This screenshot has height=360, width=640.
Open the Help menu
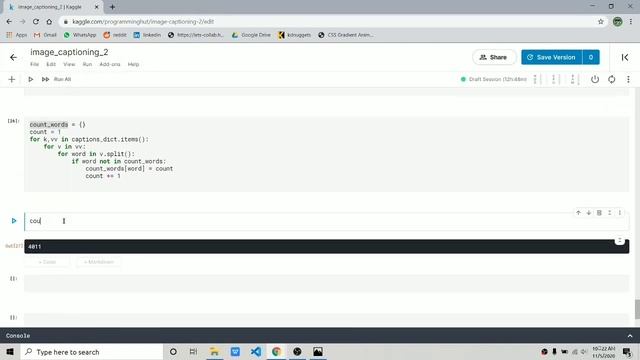(x=133, y=64)
